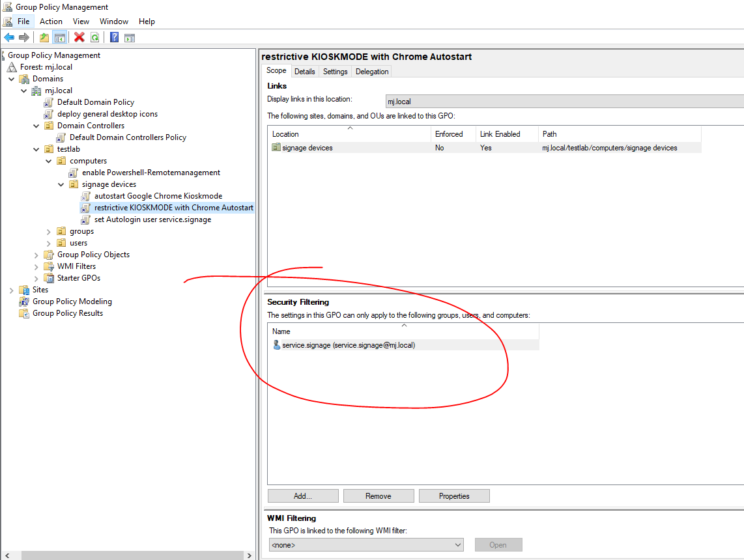This screenshot has height=560, width=744.
Task: Open the Display links location dropdown mj.local
Action: 565,102
